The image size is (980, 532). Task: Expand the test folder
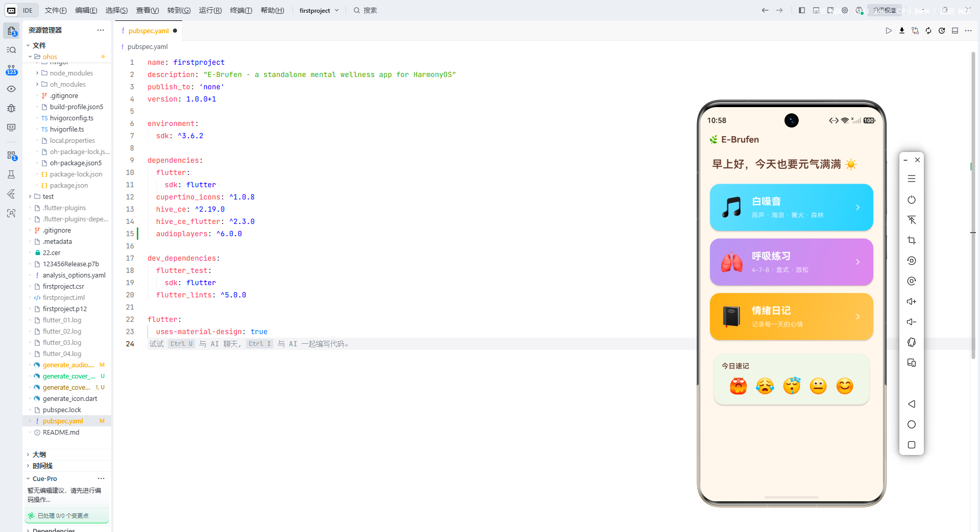tap(30, 196)
